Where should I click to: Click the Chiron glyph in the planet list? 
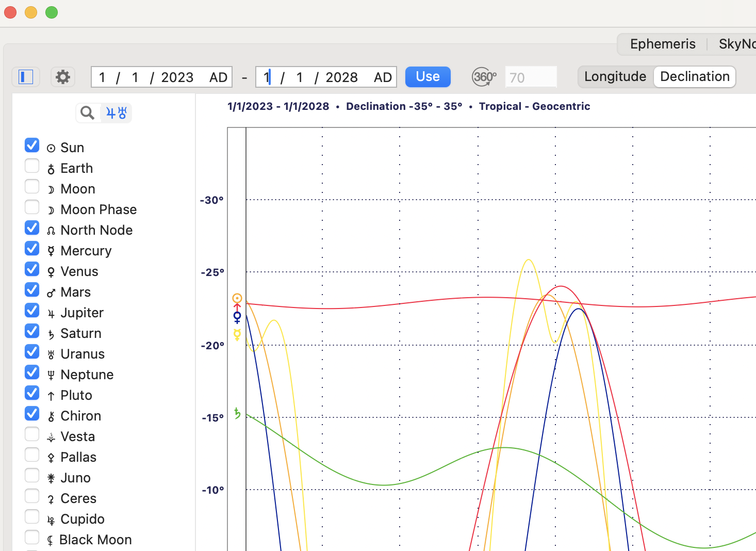pyautogui.click(x=50, y=415)
